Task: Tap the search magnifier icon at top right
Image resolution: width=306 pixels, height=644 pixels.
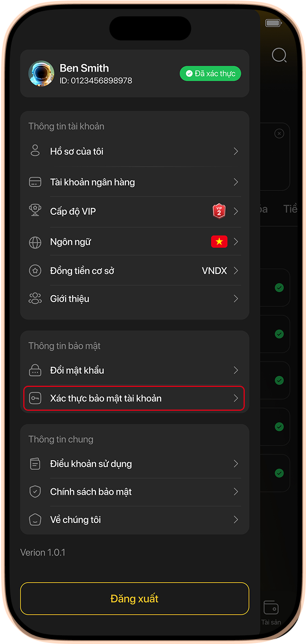Action: coord(279,55)
